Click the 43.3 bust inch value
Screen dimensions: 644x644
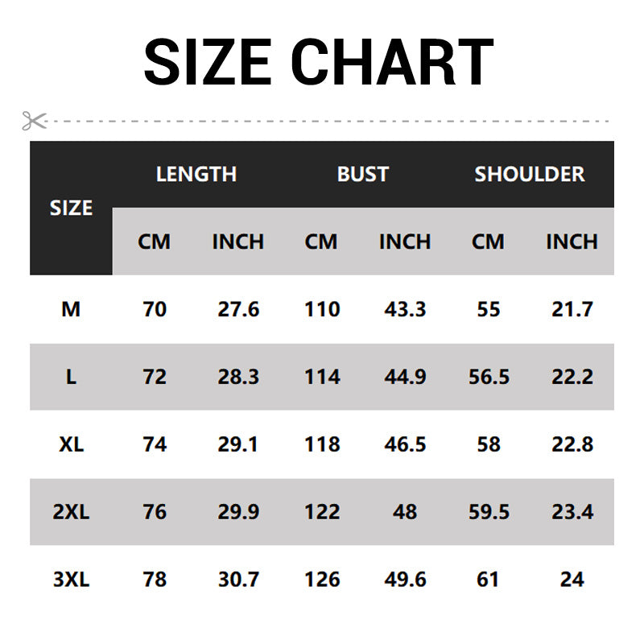[405, 309]
